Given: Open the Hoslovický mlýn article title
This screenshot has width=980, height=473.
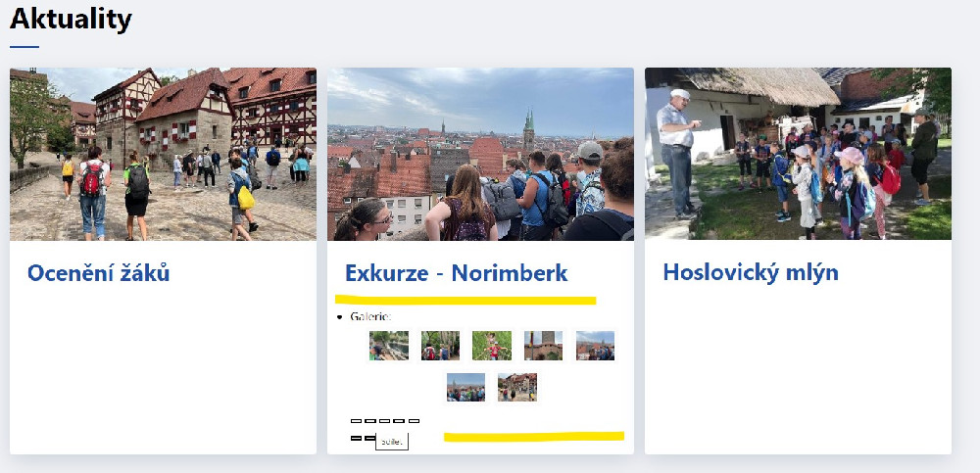Looking at the screenshot, I should (751, 272).
